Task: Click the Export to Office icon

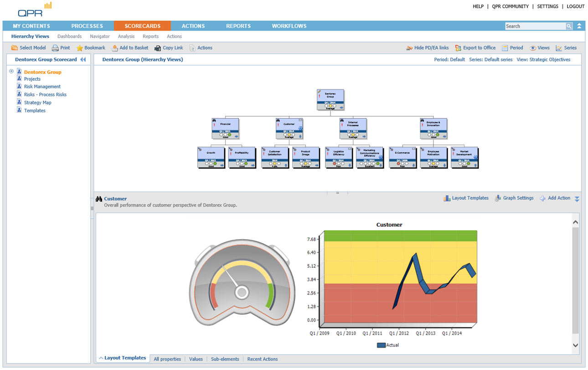Action: click(458, 48)
